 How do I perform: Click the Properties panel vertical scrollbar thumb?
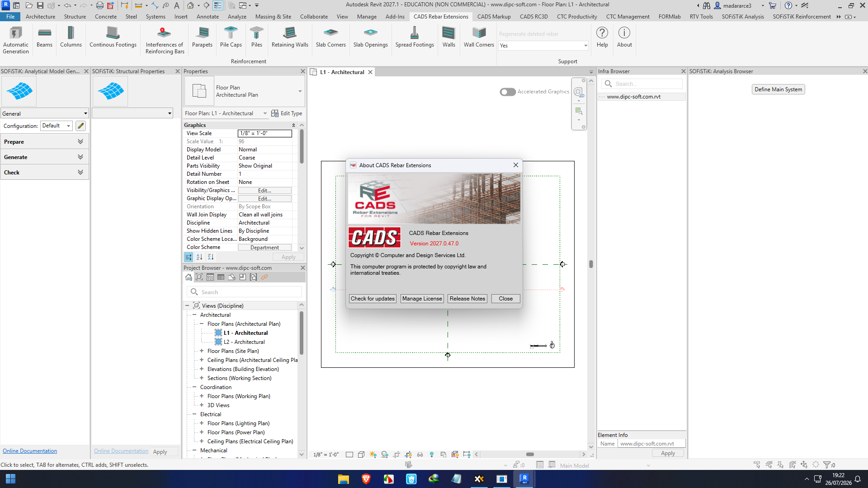click(302, 147)
